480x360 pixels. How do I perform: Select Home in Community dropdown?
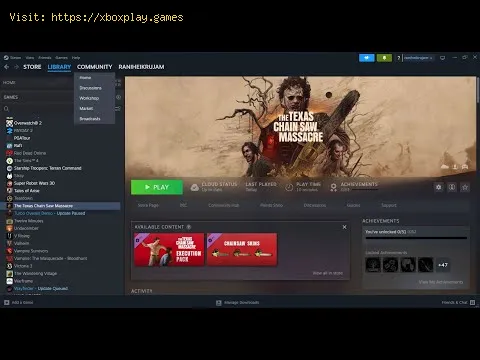85,78
